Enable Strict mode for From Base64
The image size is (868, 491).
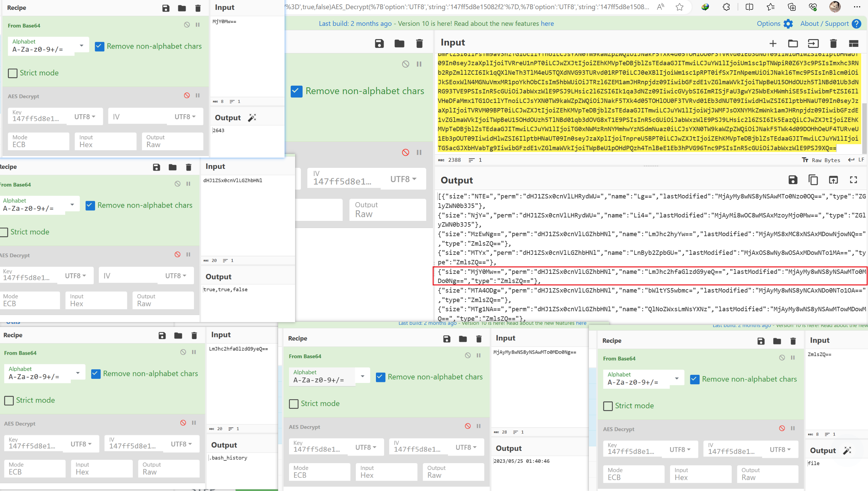pyautogui.click(x=13, y=73)
